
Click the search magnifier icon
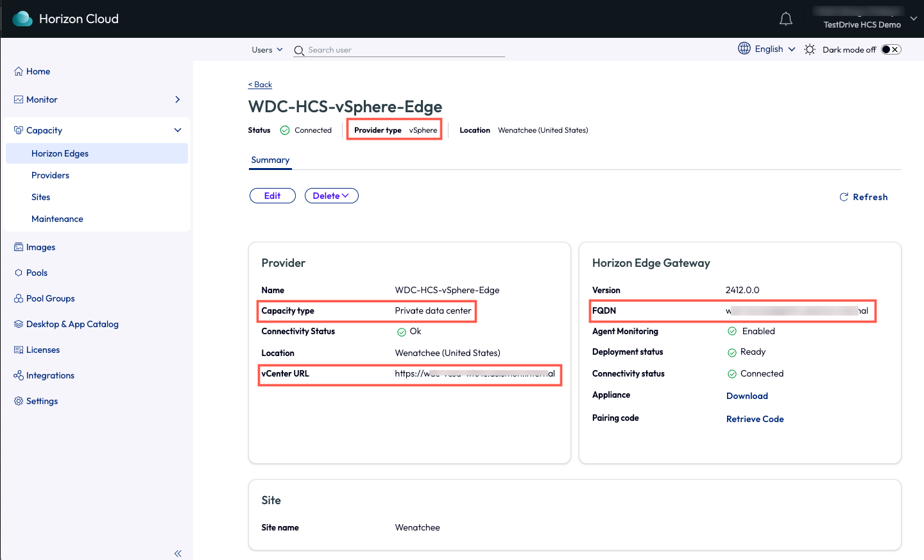299,50
